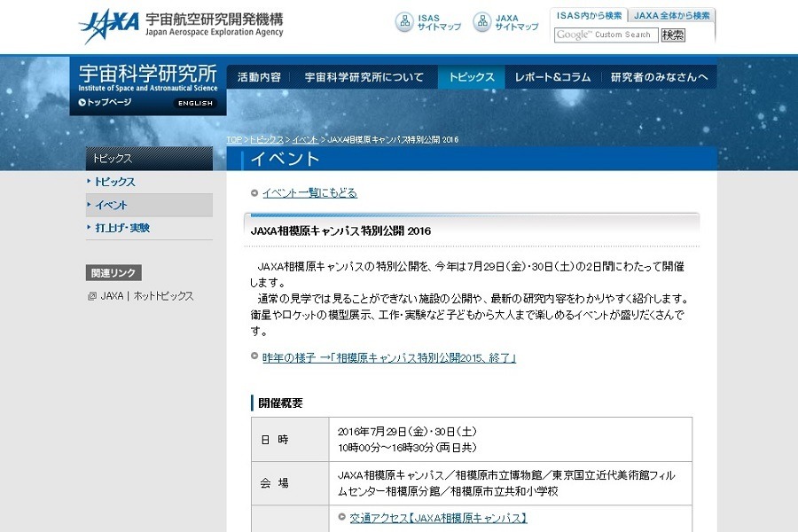Click the 宇宙科学研究所 title banner

[x=147, y=77]
